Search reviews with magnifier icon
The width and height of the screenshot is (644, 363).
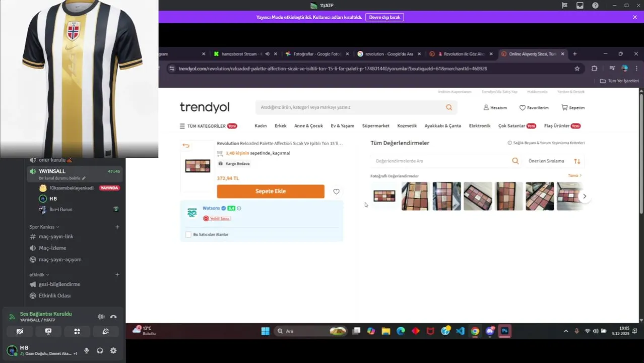pos(516,161)
